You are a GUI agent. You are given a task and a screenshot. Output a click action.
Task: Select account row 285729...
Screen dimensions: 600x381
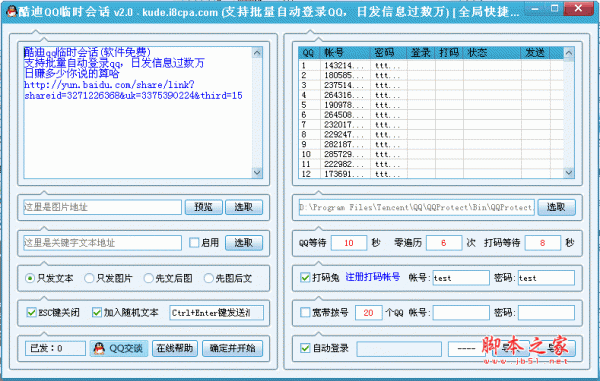tap(431, 155)
